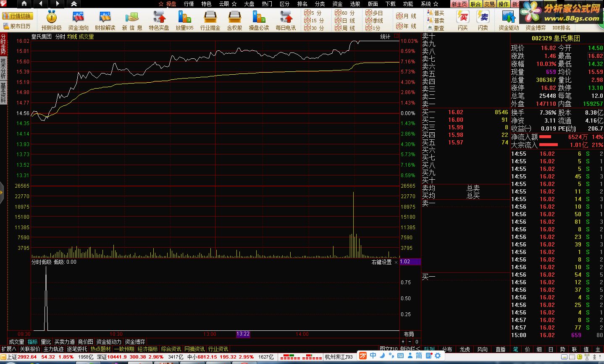Switch to 资金博弈 bottom tab
This screenshot has height=364, width=604.
point(135,342)
